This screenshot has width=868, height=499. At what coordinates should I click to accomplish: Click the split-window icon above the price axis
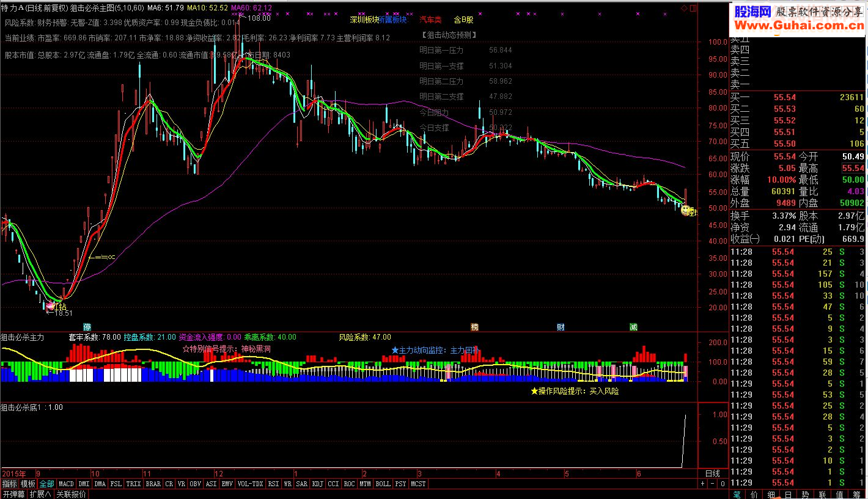coord(693,8)
